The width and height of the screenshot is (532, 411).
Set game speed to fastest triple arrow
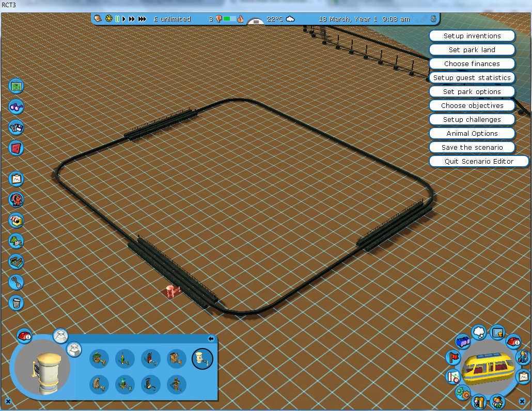[x=142, y=19]
